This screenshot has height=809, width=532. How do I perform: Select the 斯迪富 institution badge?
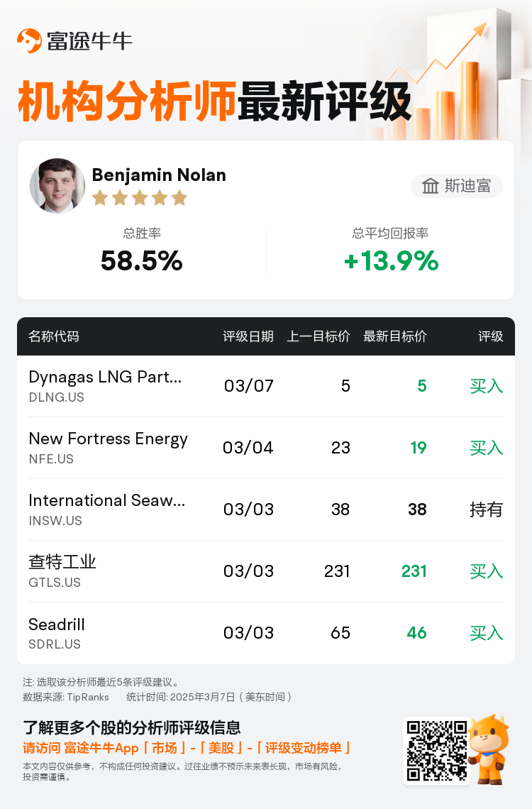[457, 186]
